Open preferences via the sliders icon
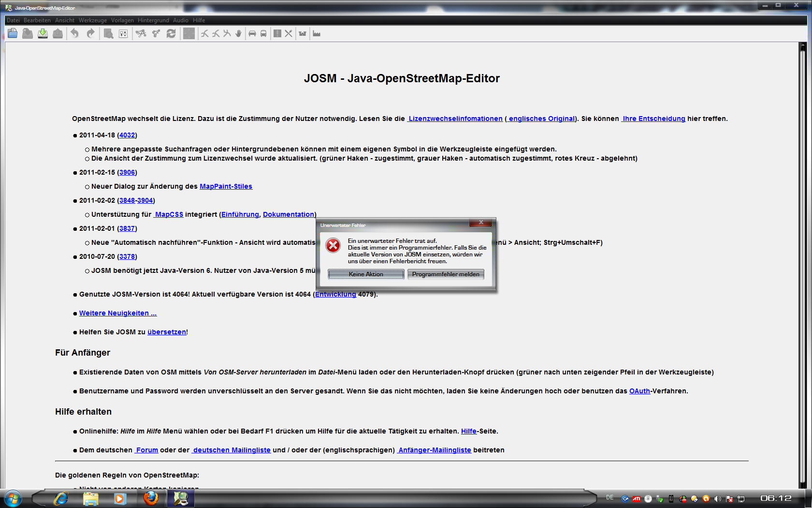Image resolution: width=812 pixels, height=508 pixels. point(123,33)
